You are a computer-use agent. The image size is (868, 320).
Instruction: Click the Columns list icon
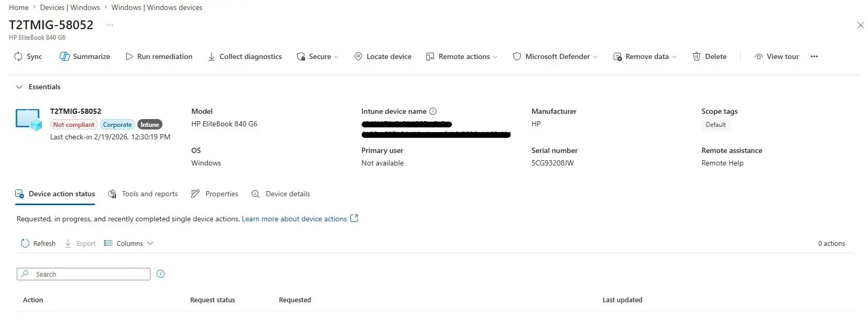108,243
